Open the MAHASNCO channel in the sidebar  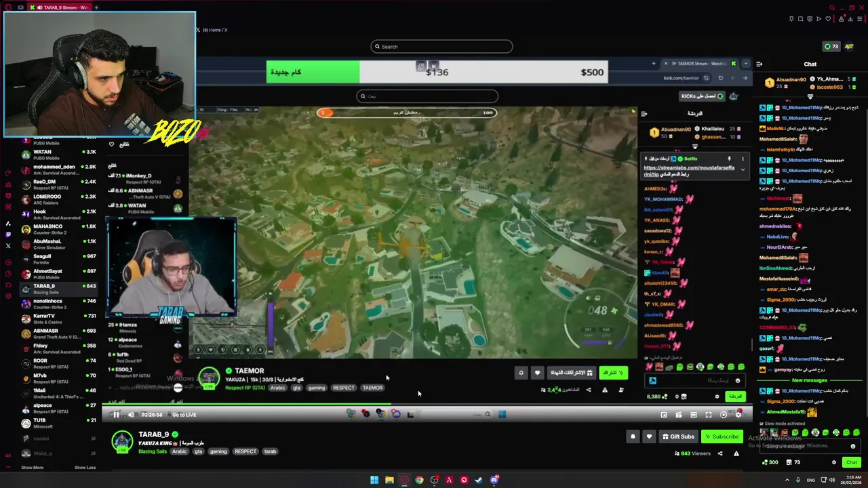(x=58, y=229)
